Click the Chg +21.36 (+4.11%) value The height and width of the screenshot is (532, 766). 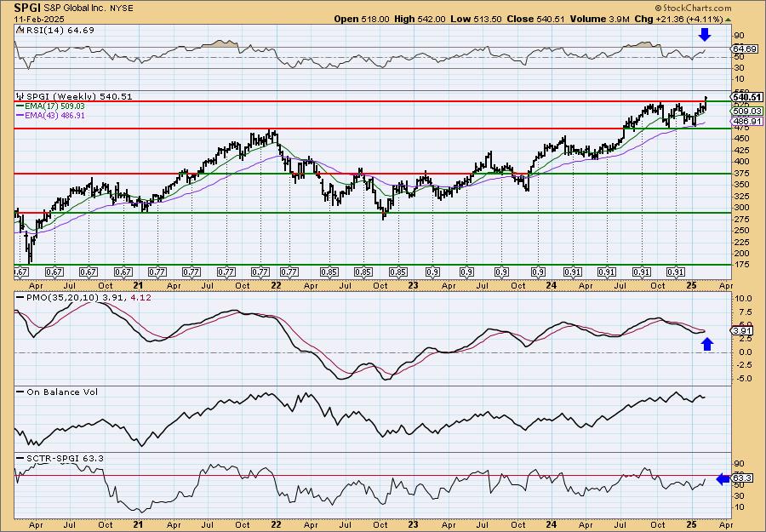(x=678, y=19)
